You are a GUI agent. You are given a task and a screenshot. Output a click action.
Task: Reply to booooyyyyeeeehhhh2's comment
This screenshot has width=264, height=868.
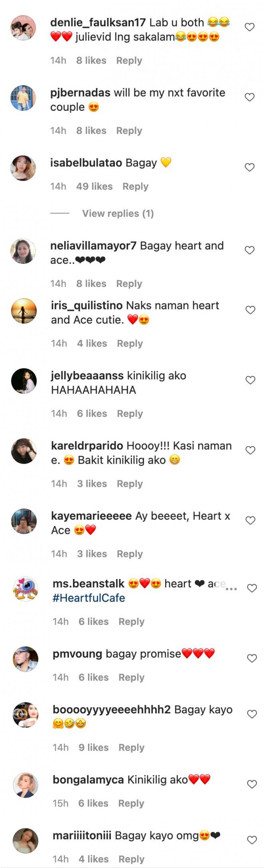pyautogui.click(x=131, y=747)
